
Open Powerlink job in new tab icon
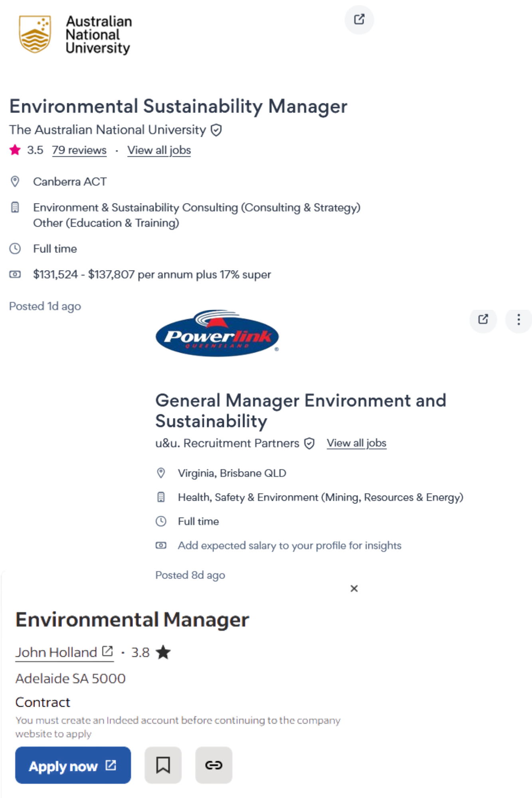[x=483, y=319]
